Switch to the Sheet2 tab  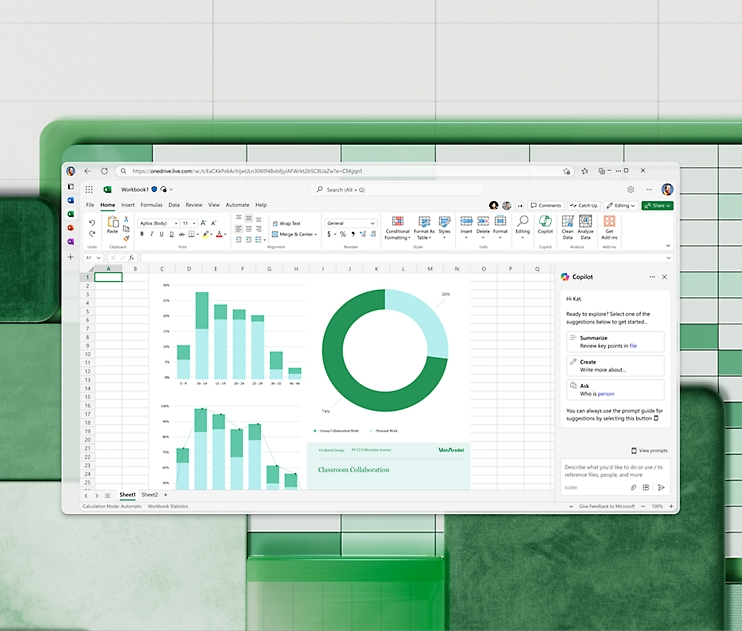click(x=149, y=495)
